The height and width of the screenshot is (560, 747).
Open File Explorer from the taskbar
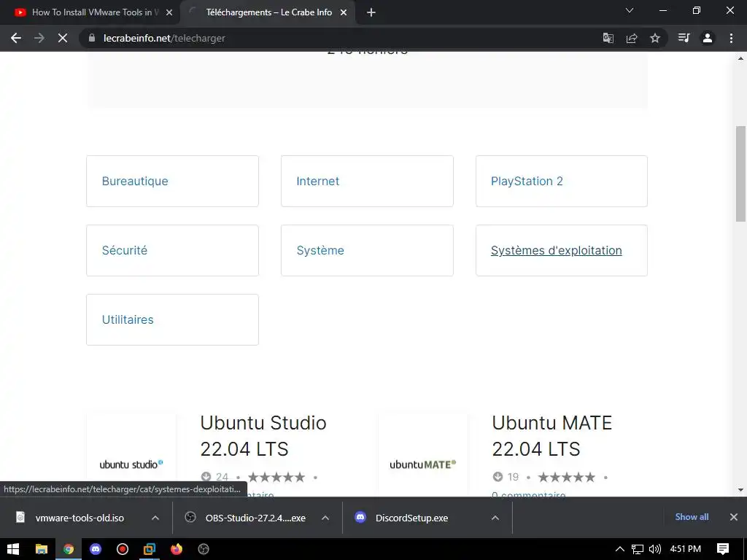42,549
